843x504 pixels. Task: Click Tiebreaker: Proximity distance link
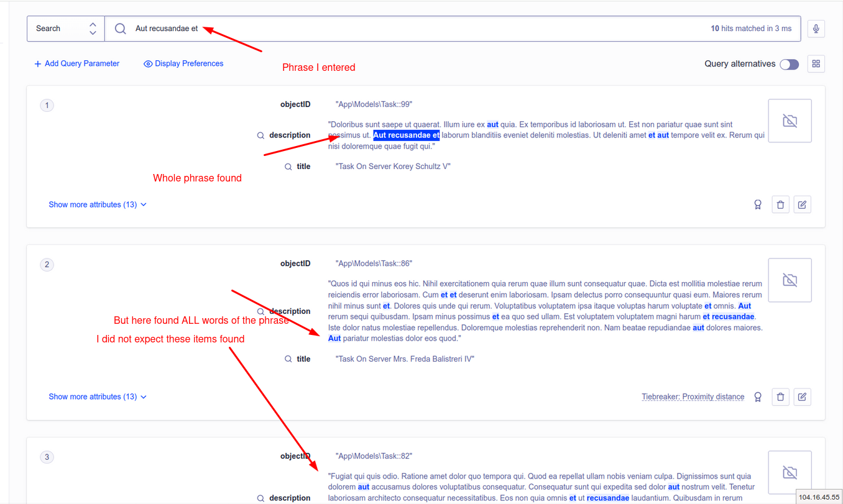[x=693, y=396]
